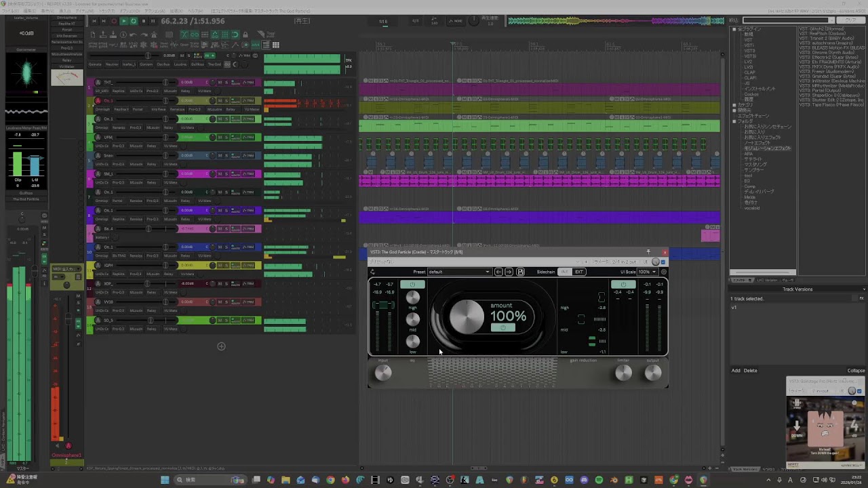Toggle the amount power button in God Particle
Screen dimensions: 868x488
(x=502, y=327)
